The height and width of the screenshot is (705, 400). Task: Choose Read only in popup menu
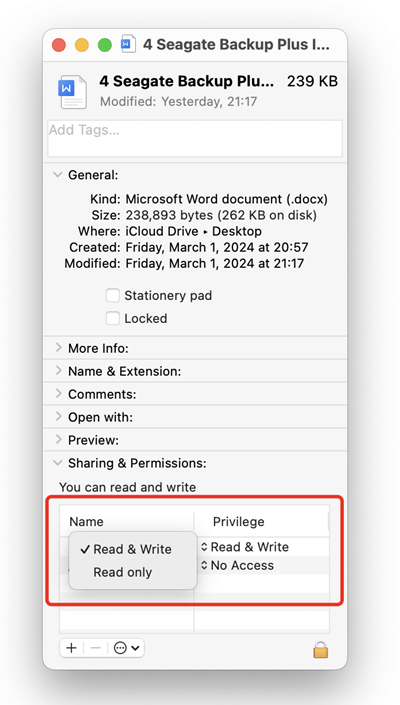coord(133,572)
